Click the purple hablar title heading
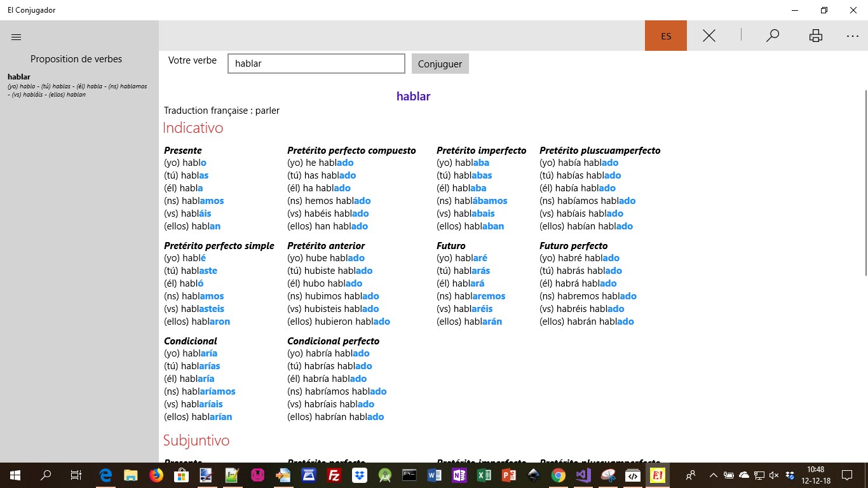The image size is (868, 488). 414,97
